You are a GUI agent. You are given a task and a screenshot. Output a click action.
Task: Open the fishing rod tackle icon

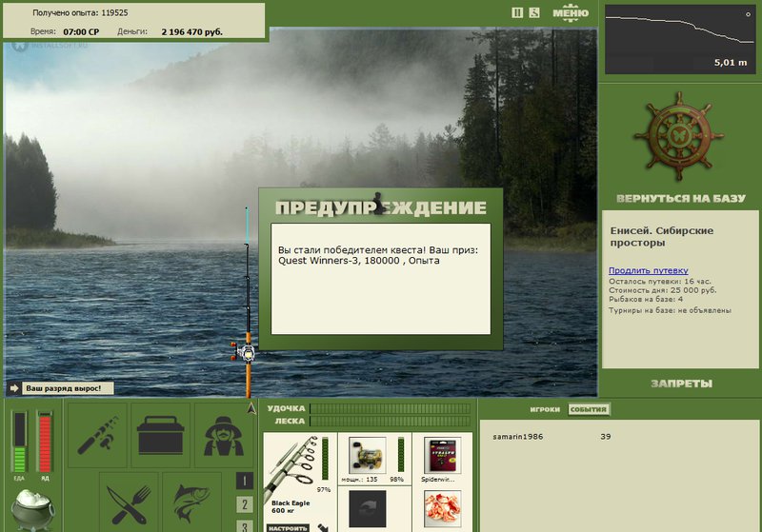point(97,435)
